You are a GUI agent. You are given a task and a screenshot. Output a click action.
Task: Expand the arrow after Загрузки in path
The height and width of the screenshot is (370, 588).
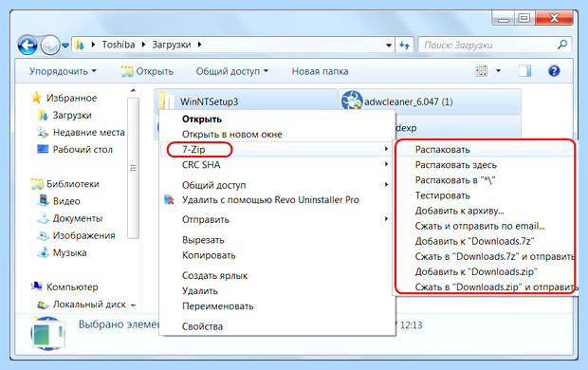[x=199, y=45]
